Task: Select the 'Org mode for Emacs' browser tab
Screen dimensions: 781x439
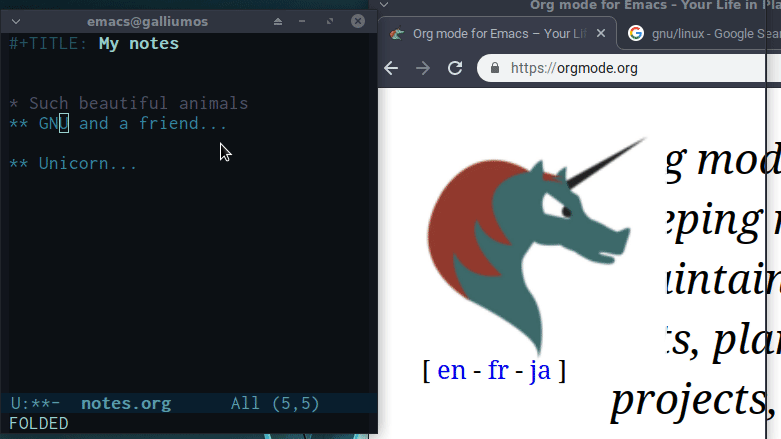Action: point(497,33)
